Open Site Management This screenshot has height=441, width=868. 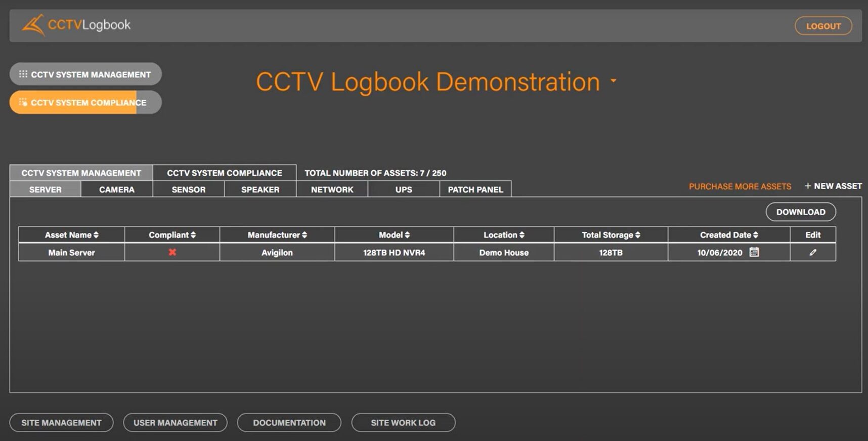point(61,422)
